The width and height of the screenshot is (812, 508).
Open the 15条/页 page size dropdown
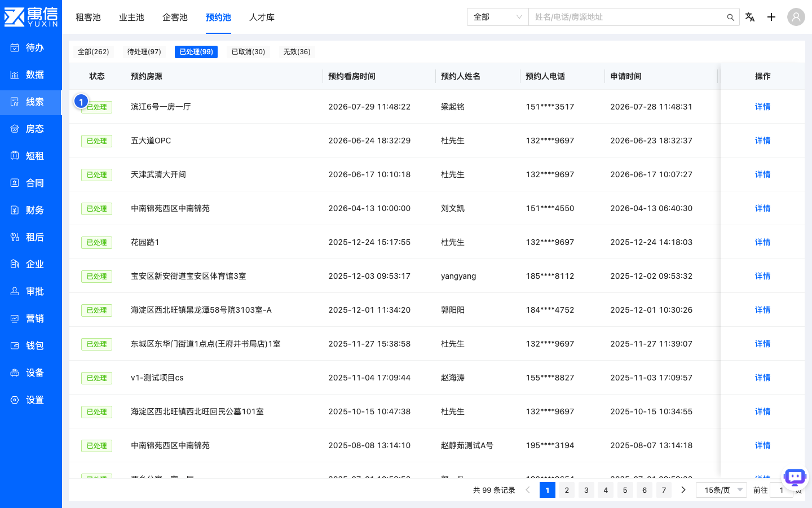pos(722,490)
